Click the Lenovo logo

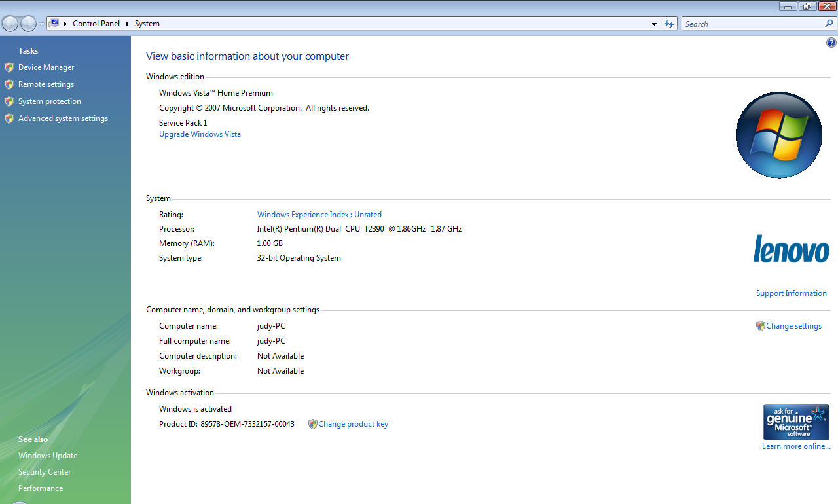click(791, 249)
